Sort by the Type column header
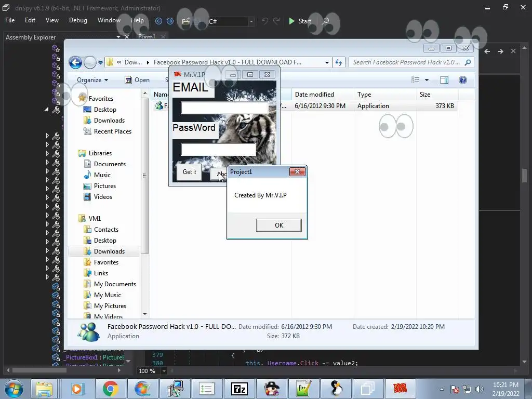The width and height of the screenshot is (532, 399). tap(385, 95)
